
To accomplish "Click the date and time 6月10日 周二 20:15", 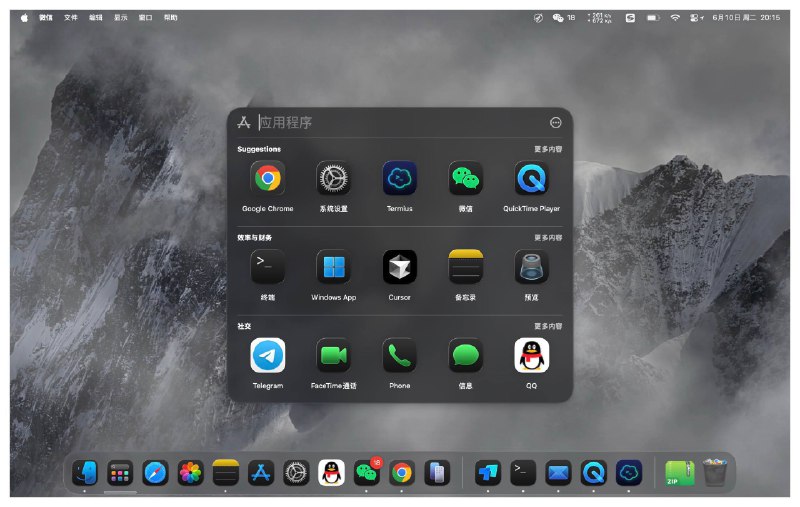I will pyautogui.click(x=746, y=17).
